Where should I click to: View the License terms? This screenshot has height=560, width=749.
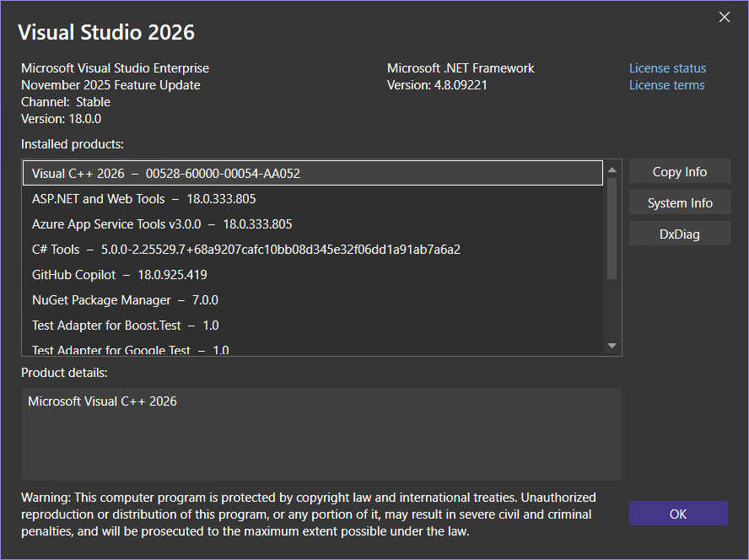click(x=666, y=85)
